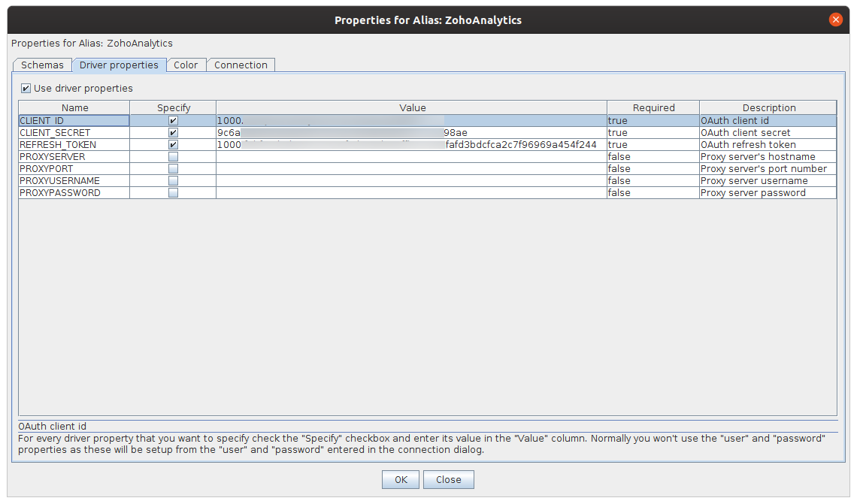
Task: Click the Required 'true' cell for REFRESH_TOKEN
Action: [653, 145]
